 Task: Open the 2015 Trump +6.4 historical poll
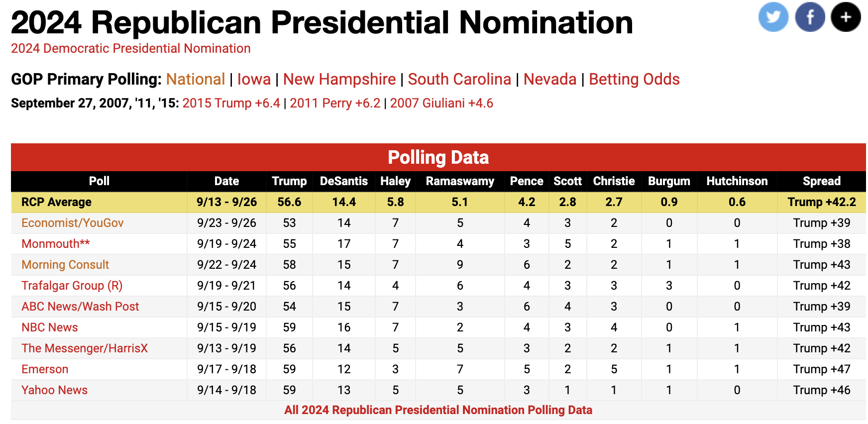[231, 103]
